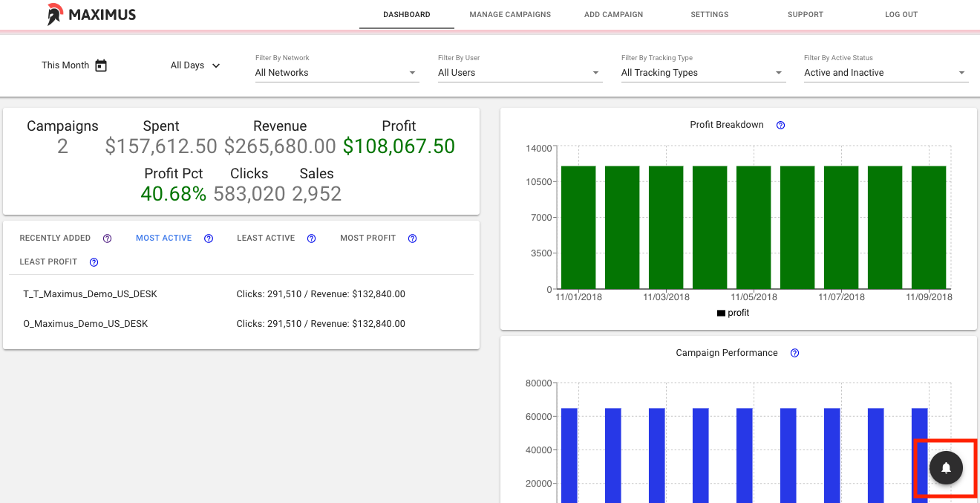The height and width of the screenshot is (503, 980).
Task: Open Manage Campaigns in the navigation
Action: point(510,15)
